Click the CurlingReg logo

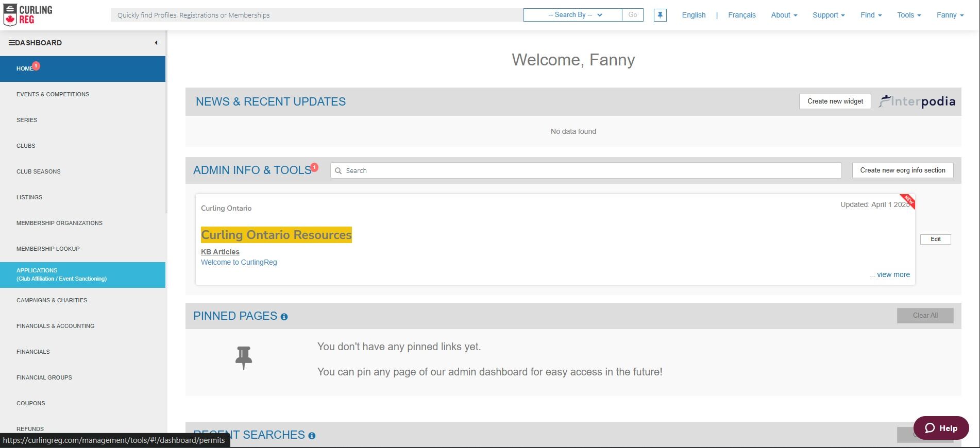tap(28, 15)
